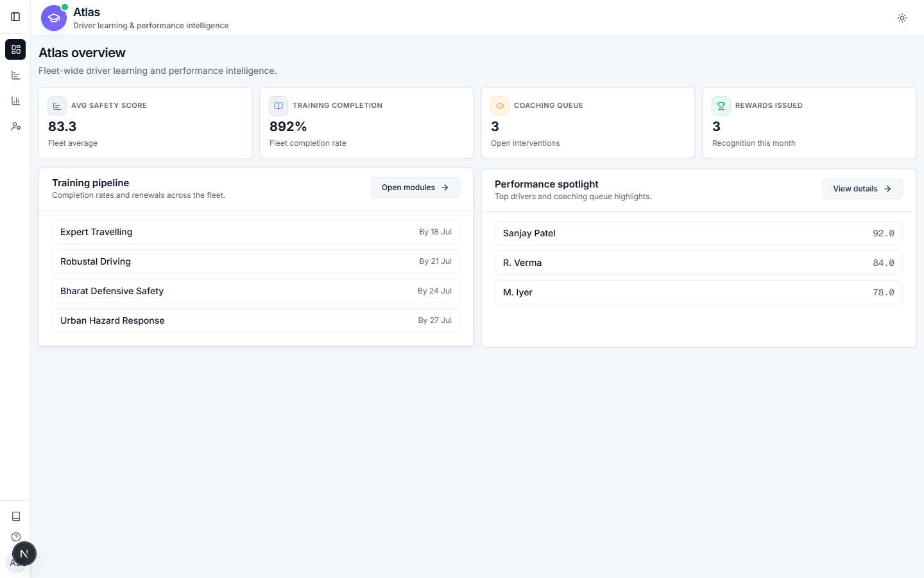Select the Bharat Defensive Safety row
Image resolution: width=924 pixels, height=578 pixels.
[256, 291]
